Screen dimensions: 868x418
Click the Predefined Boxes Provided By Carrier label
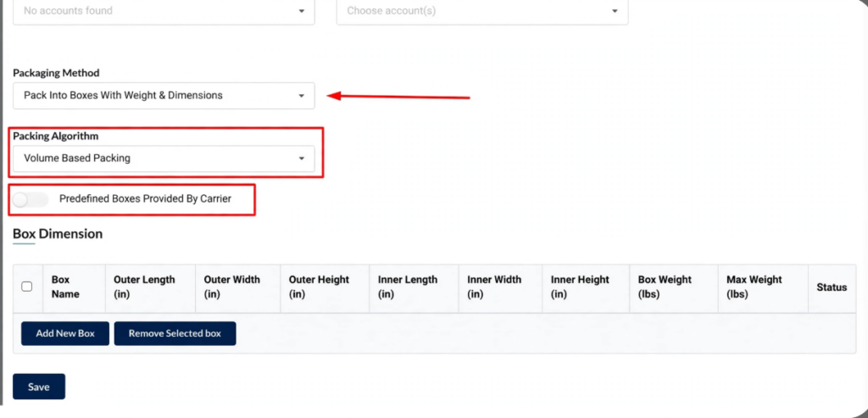point(145,198)
